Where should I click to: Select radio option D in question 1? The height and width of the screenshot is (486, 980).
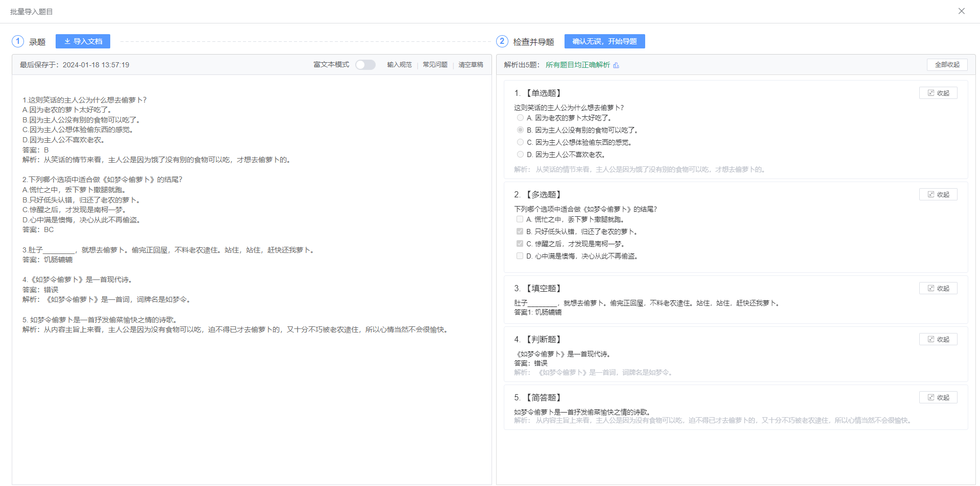[520, 155]
